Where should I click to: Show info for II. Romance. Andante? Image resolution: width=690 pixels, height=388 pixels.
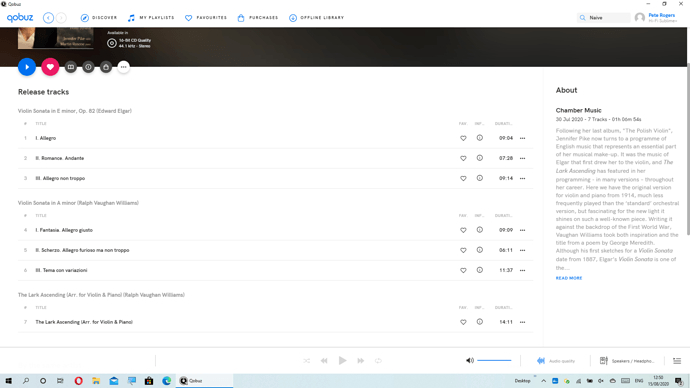coord(480,158)
